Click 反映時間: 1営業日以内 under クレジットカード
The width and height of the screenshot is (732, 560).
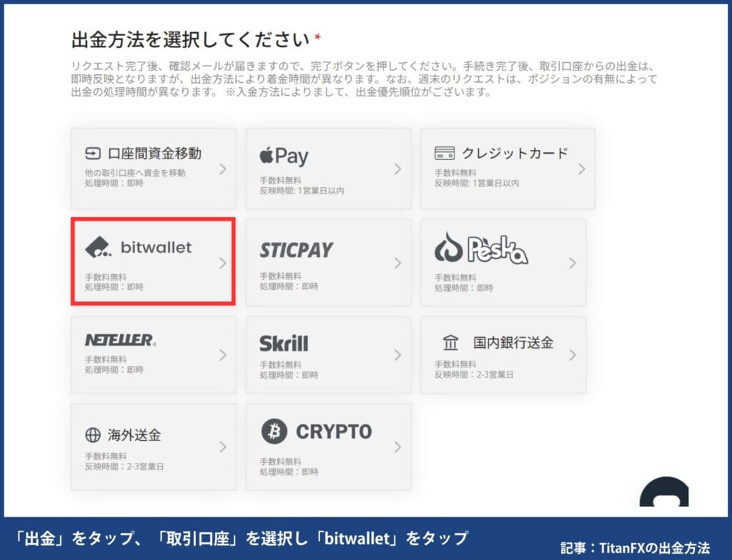pos(477,183)
